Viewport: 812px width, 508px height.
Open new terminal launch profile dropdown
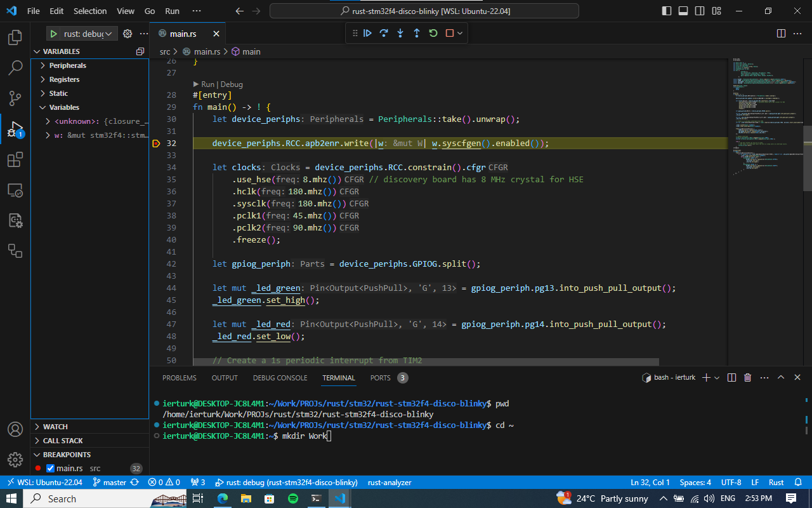[x=717, y=377]
